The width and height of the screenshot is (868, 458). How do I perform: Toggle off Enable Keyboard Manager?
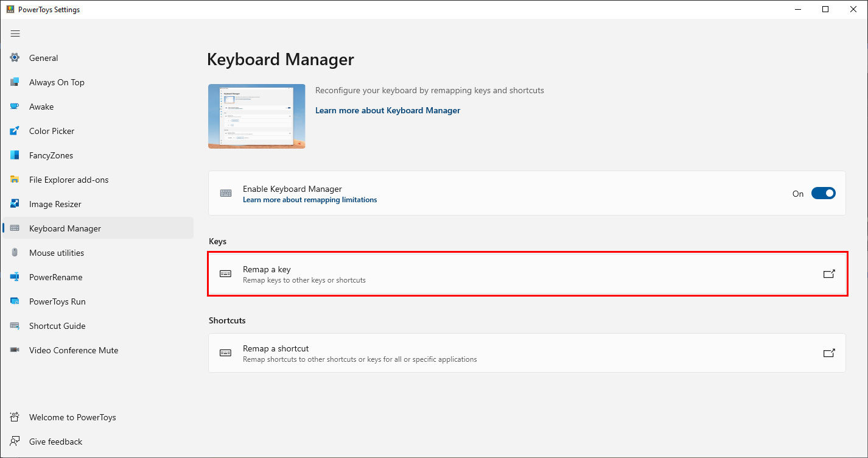[823, 193]
